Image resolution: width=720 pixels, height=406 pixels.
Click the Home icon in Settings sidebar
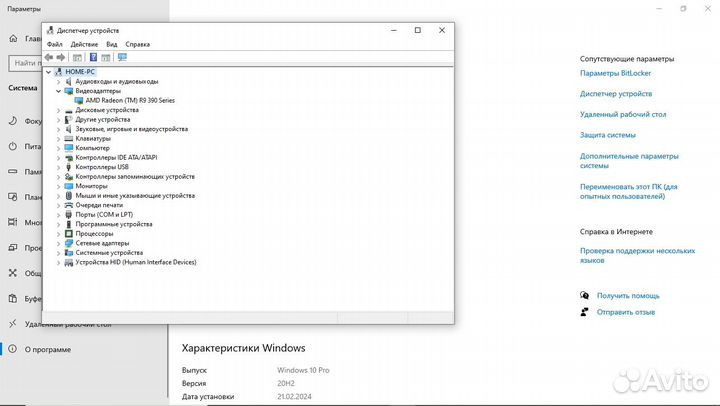tap(15, 39)
